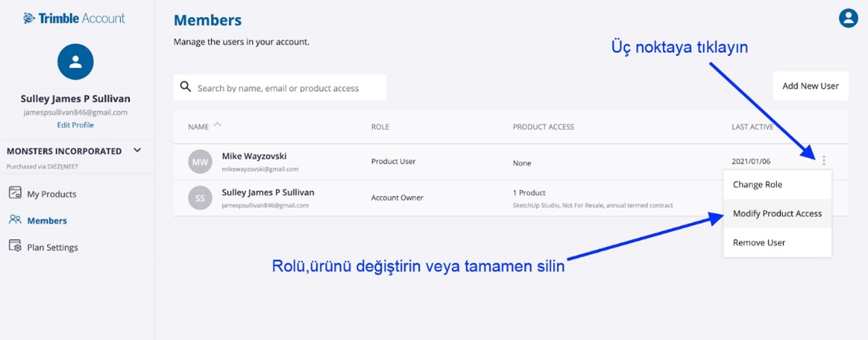This screenshot has height=340, width=868.
Task: Click the SS avatar circle
Action: [x=200, y=198]
